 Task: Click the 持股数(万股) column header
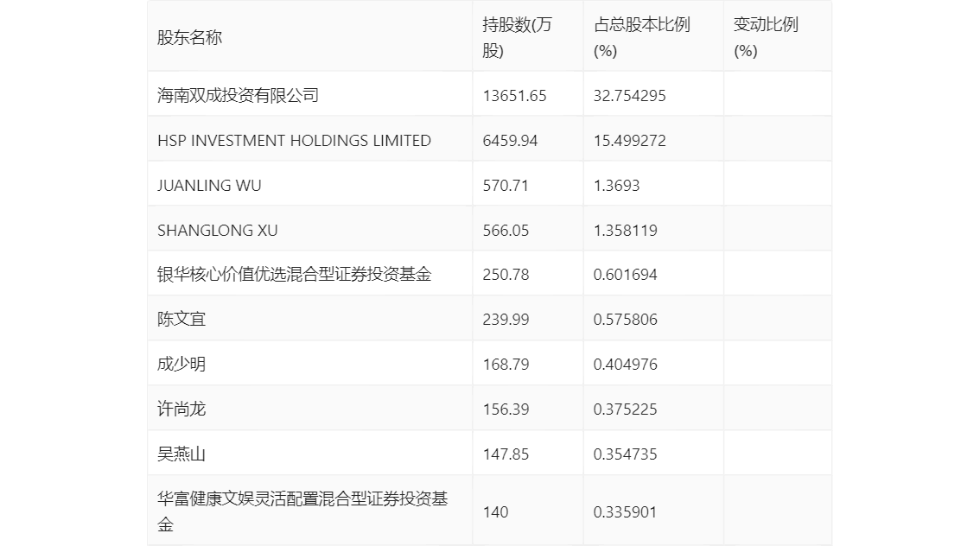point(517,37)
